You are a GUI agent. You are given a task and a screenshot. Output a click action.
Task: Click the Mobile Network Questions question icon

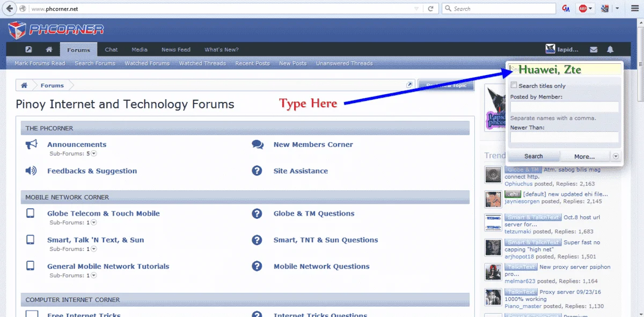click(257, 266)
